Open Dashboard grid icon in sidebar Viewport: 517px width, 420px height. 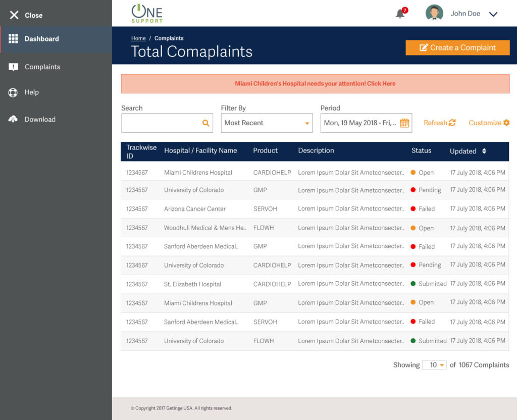click(13, 38)
